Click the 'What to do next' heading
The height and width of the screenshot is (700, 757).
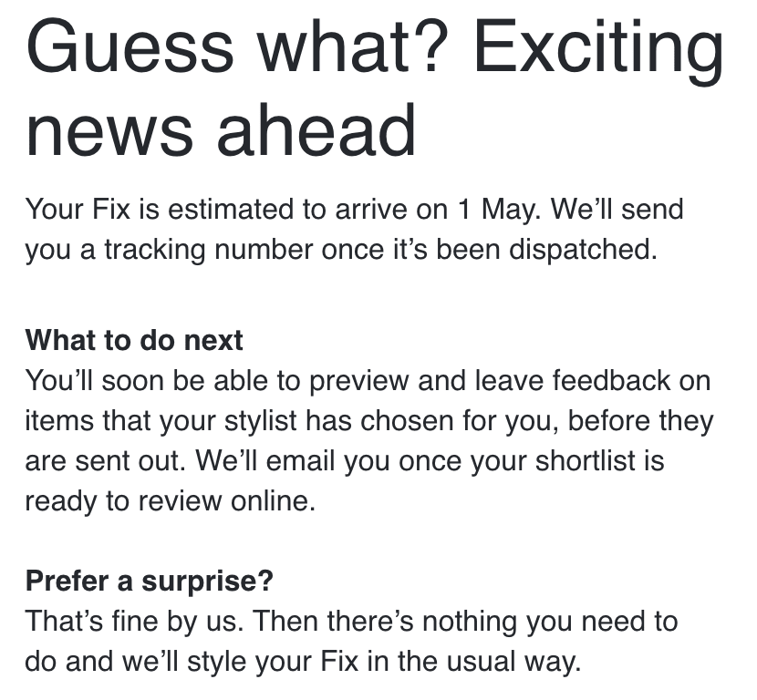pyautogui.click(x=134, y=340)
